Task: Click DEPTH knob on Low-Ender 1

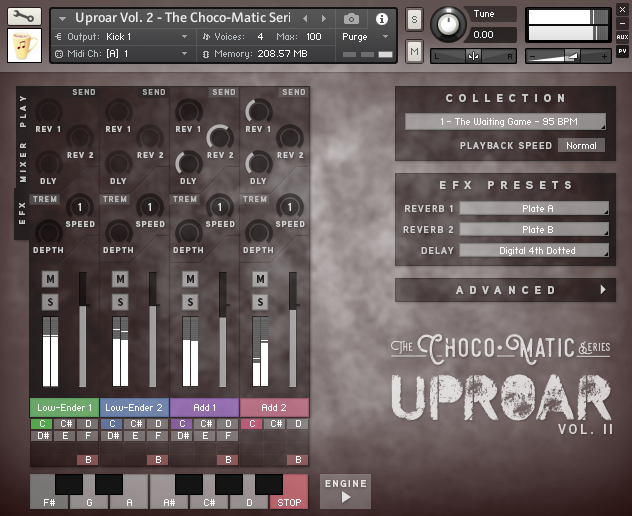Action: pyautogui.click(x=49, y=233)
